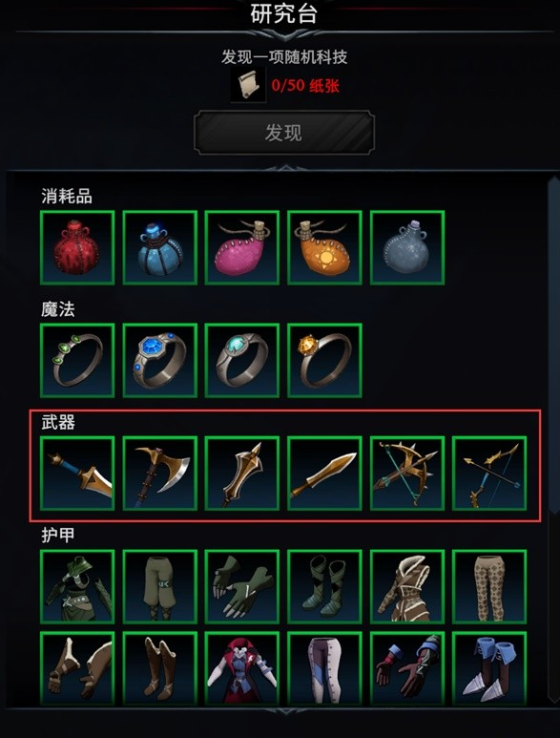Image resolution: width=560 pixels, height=738 pixels.
Task: Select the green clawed gloves armor
Action: (242, 586)
